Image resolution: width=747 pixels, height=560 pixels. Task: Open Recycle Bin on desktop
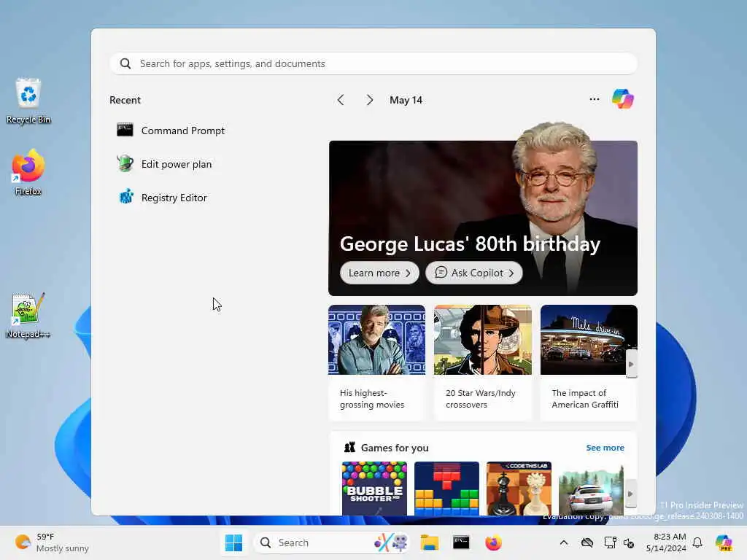tap(28, 101)
